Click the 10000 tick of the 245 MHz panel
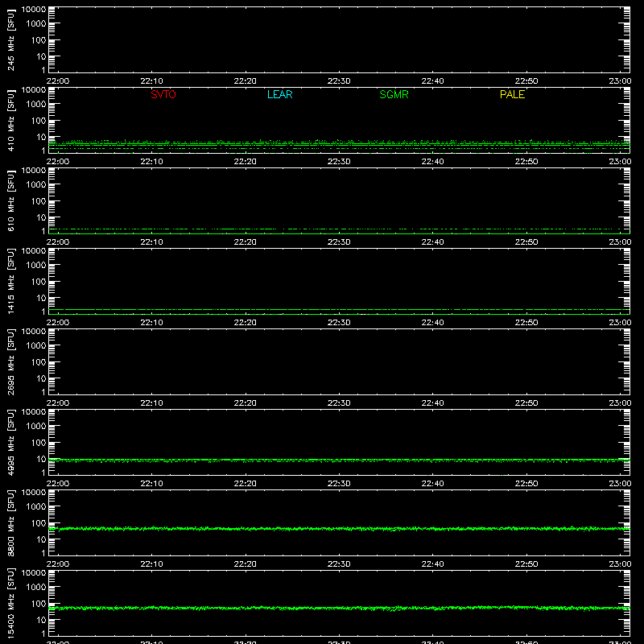 coord(34,10)
